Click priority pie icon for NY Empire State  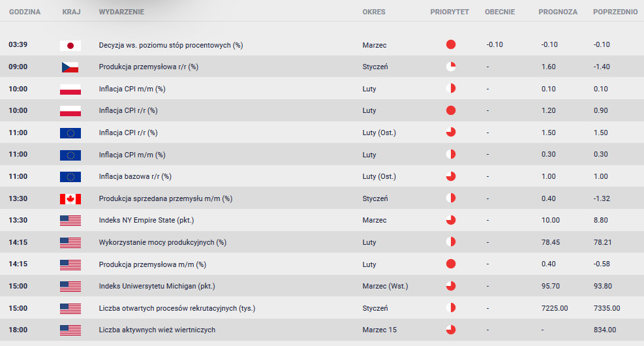(451, 220)
